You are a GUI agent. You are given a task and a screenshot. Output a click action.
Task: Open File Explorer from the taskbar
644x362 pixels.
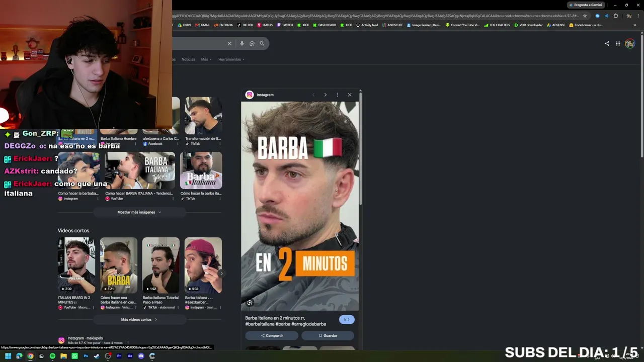(63, 356)
